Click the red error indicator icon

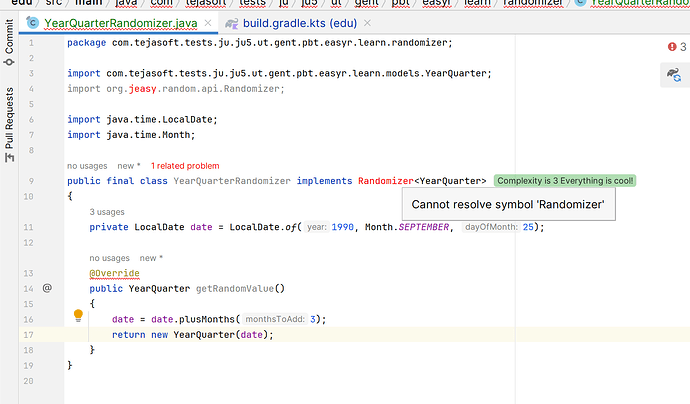tap(672, 47)
